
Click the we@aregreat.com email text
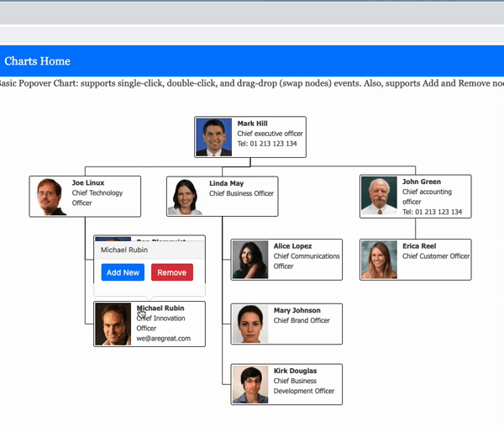tap(163, 339)
